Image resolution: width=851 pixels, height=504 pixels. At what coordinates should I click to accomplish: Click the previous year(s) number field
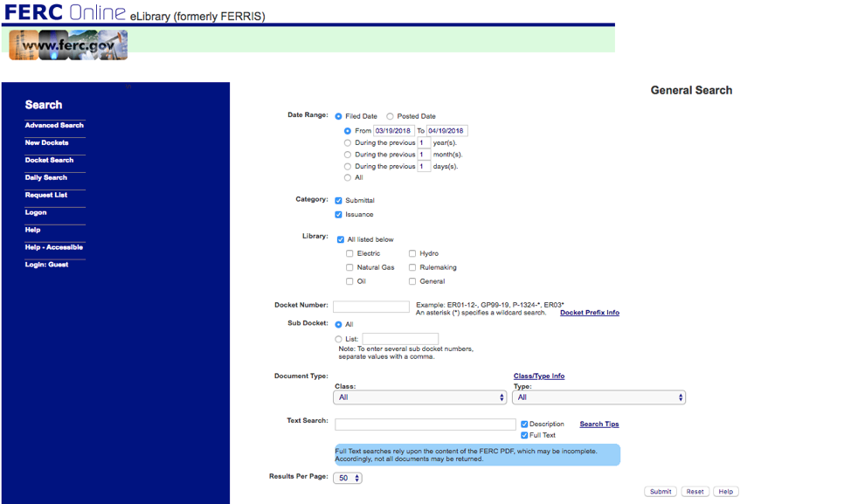pyautogui.click(x=424, y=142)
